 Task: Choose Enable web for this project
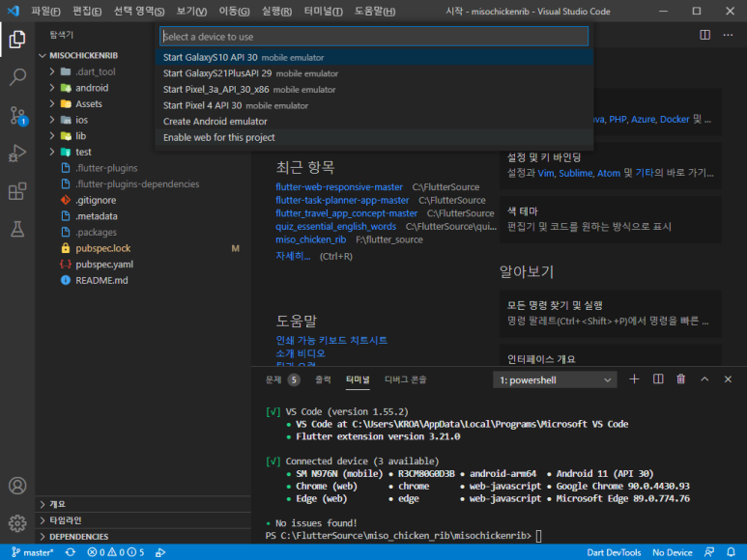[374, 137]
